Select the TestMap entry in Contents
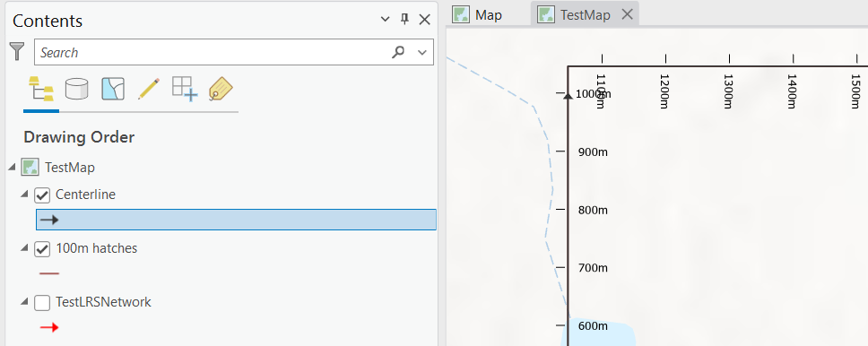The image size is (868, 346). pos(70,168)
